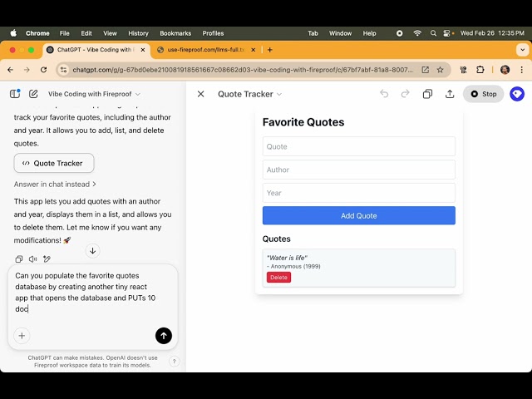Viewport: 532px width, 399px height.
Task: View site information icon in address bar
Action: coord(63,70)
